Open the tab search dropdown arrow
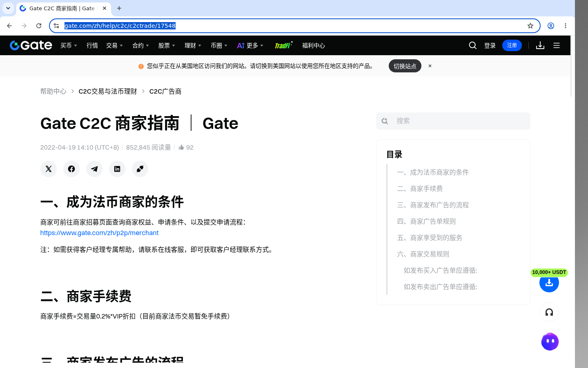588x368 pixels. point(8,8)
